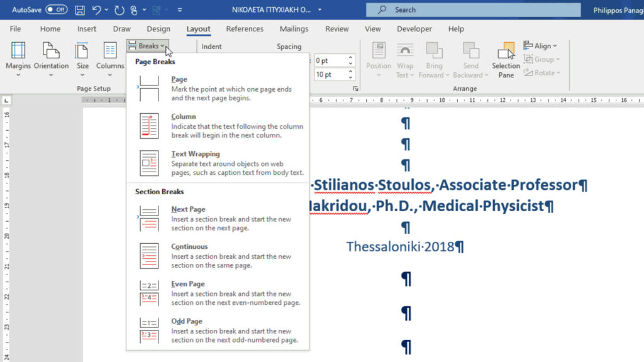
Task: Click the Save icon in title bar
Action: pos(80,10)
